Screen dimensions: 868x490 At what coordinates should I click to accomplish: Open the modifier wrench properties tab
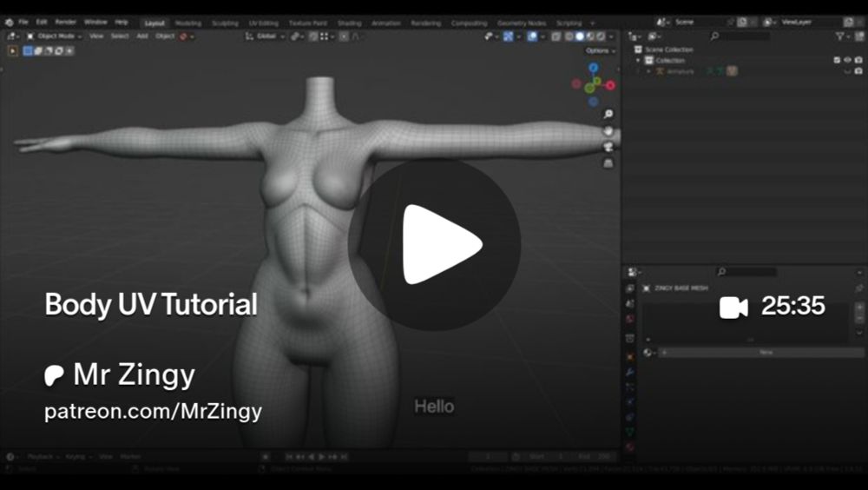coord(630,373)
